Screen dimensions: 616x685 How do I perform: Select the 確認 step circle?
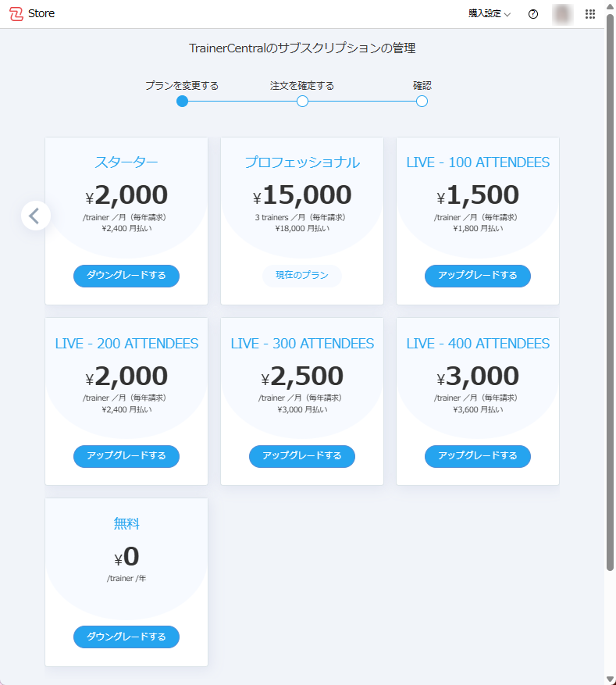click(x=422, y=101)
